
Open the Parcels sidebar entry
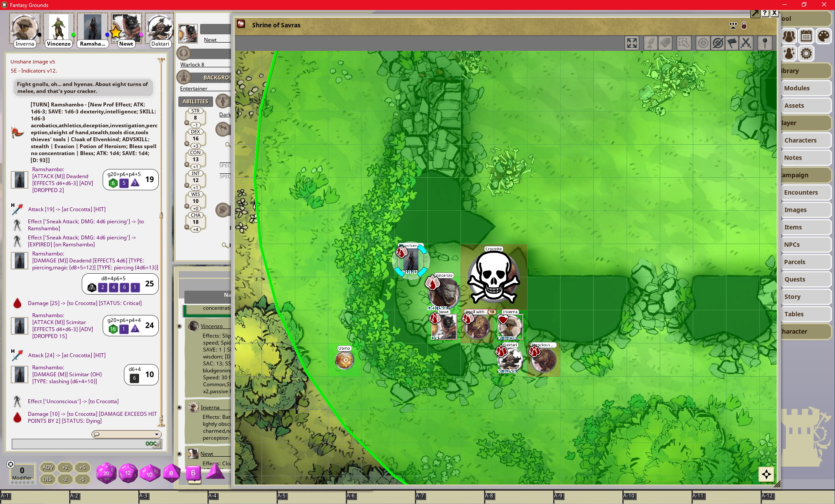point(806,262)
